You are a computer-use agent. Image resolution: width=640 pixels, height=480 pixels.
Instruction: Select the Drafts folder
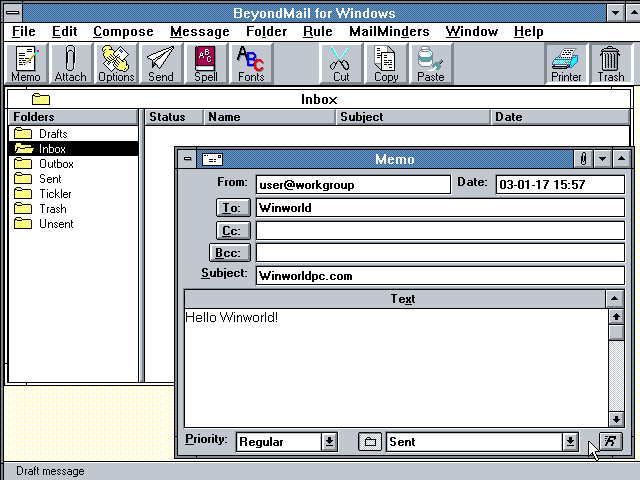(x=73, y=134)
